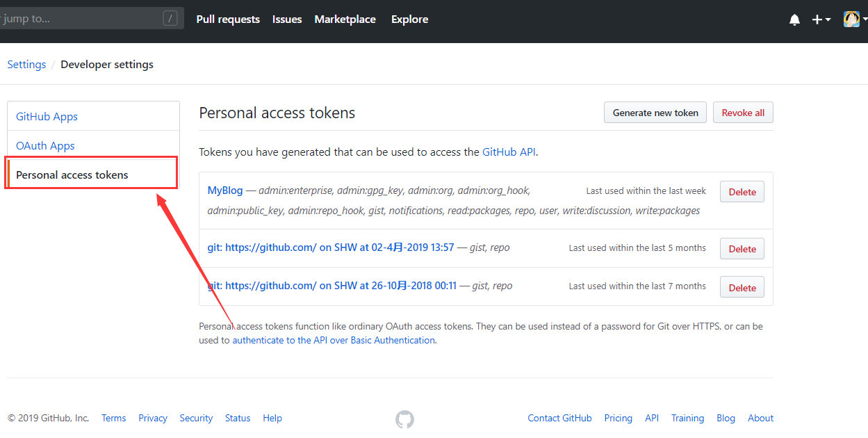Open Explore in the top navigation
The width and height of the screenshot is (868, 438).
pos(409,19)
